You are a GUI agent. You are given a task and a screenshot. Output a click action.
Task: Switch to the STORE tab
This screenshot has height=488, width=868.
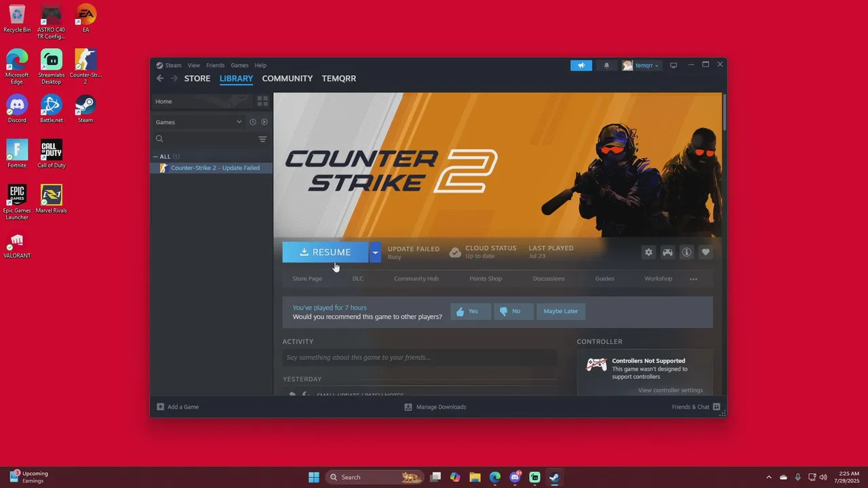(x=197, y=79)
